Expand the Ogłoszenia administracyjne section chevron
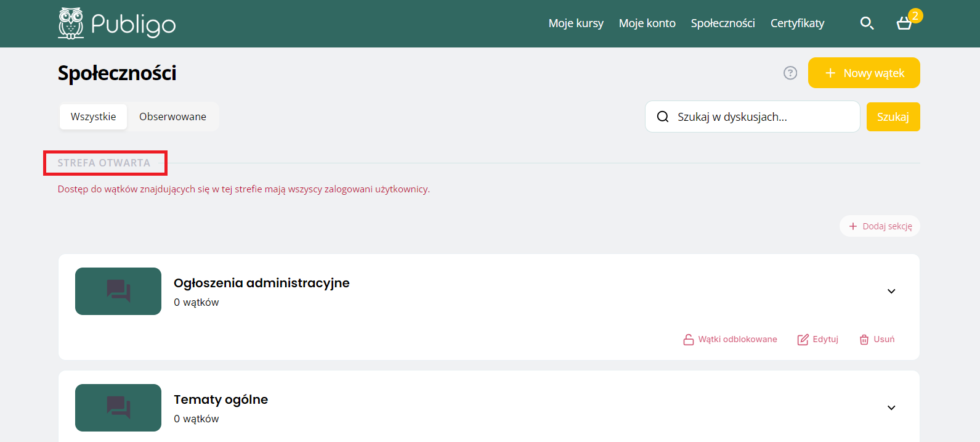The image size is (980, 442). [x=891, y=291]
